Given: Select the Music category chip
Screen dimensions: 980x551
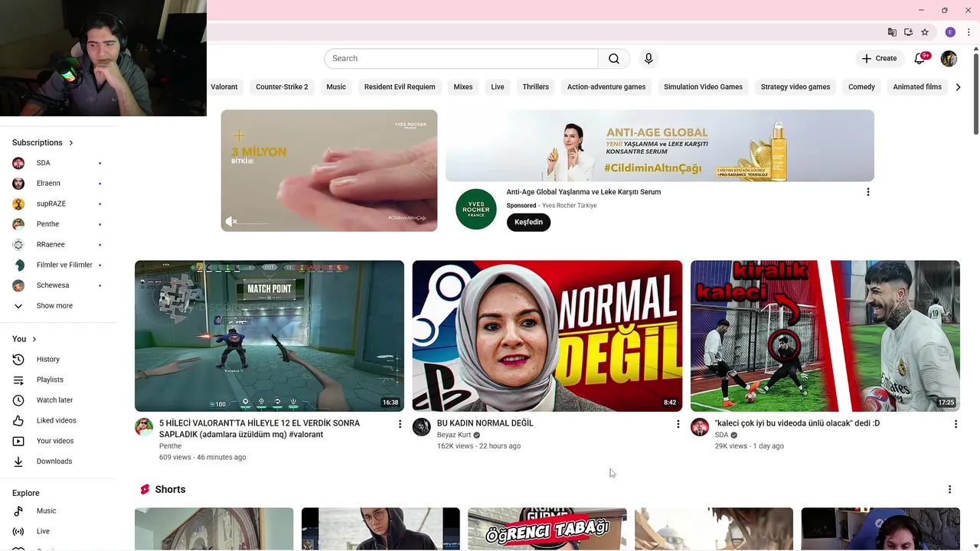Looking at the screenshot, I should click(336, 86).
